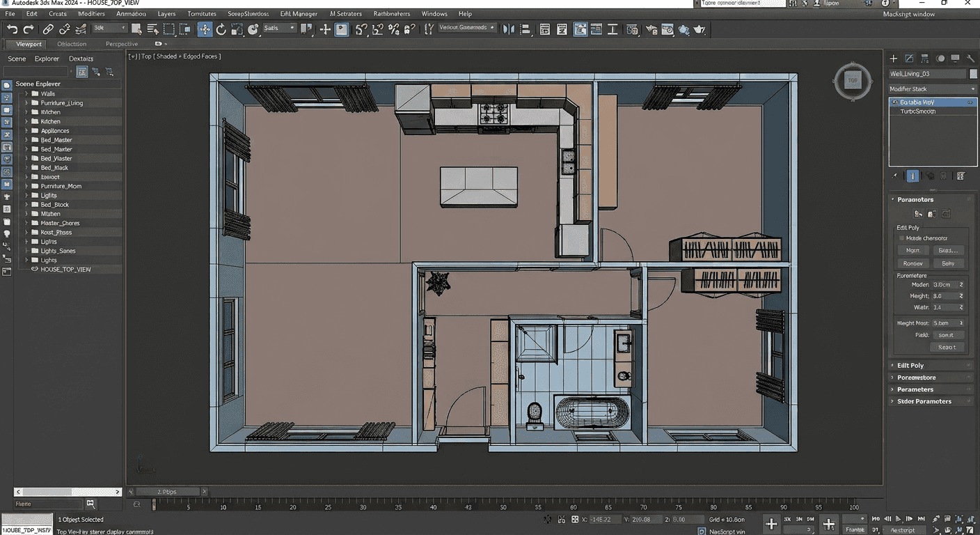
Task: Expand the Appliances tree node
Action: pos(26,130)
